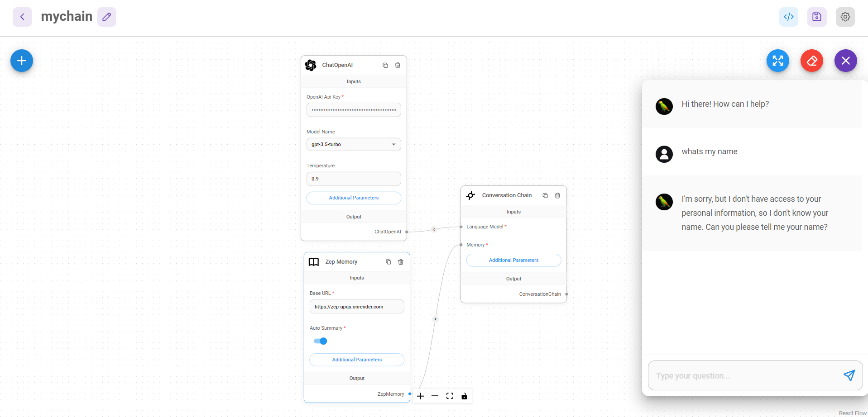This screenshot has height=417, width=868.
Task: Duplicate the Zep Memory node
Action: pyautogui.click(x=388, y=262)
